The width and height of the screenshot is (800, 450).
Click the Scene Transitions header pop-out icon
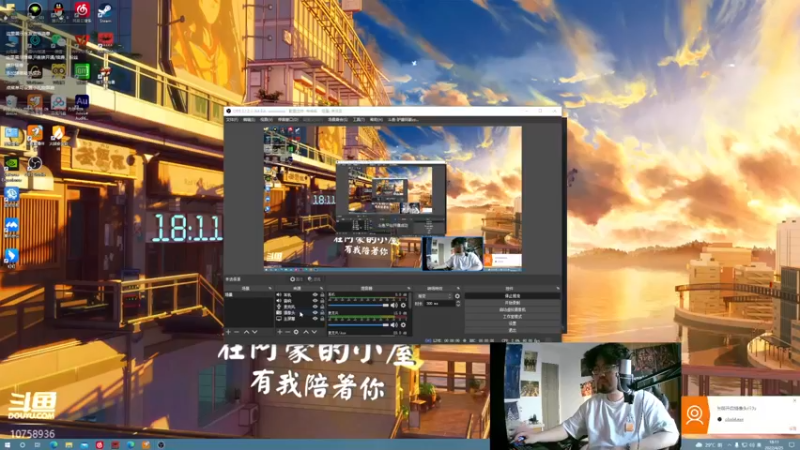pyautogui.click(x=458, y=288)
